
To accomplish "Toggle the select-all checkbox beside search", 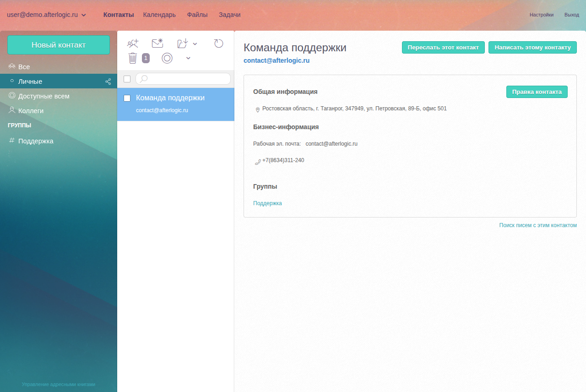I will [x=127, y=79].
